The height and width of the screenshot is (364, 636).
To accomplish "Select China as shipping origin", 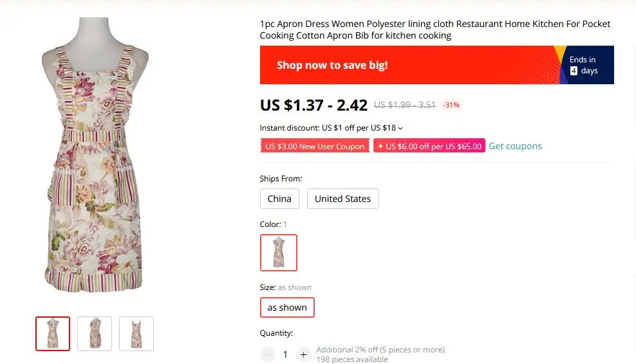I will tap(279, 199).
